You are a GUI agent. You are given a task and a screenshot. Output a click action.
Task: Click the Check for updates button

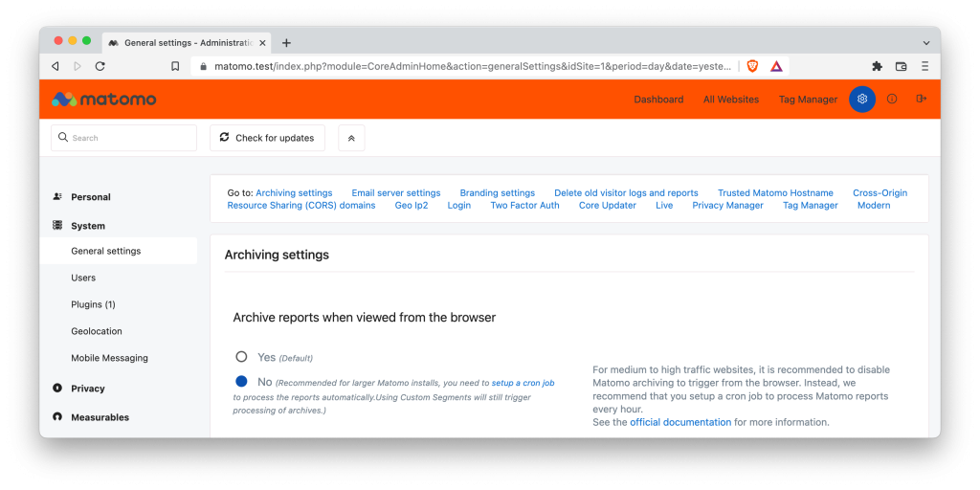coord(267,138)
